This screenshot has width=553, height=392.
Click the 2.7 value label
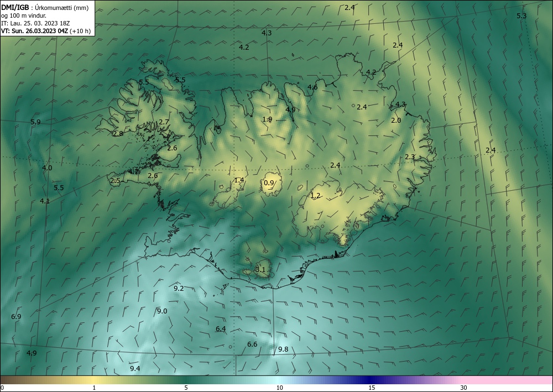164,122
